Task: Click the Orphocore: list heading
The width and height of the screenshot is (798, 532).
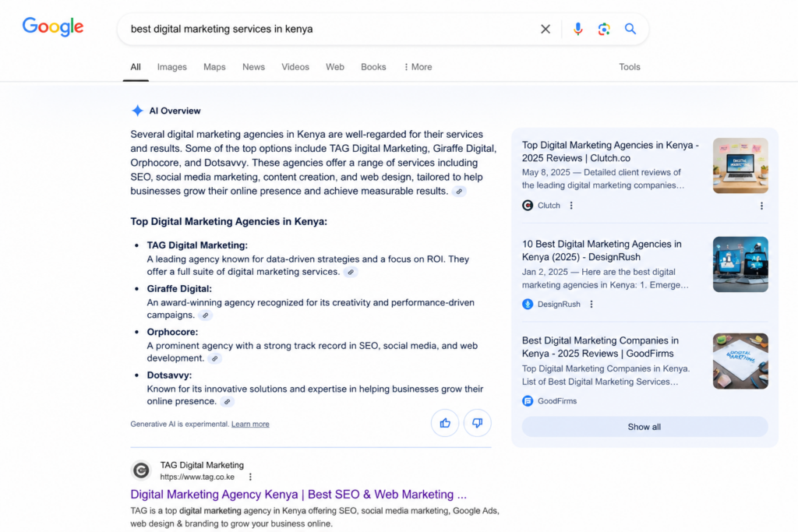Action: pos(172,332)
